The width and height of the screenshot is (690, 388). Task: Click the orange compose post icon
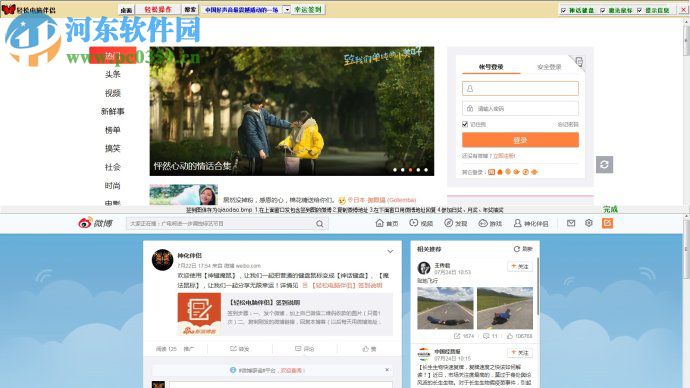click(607, 223)
